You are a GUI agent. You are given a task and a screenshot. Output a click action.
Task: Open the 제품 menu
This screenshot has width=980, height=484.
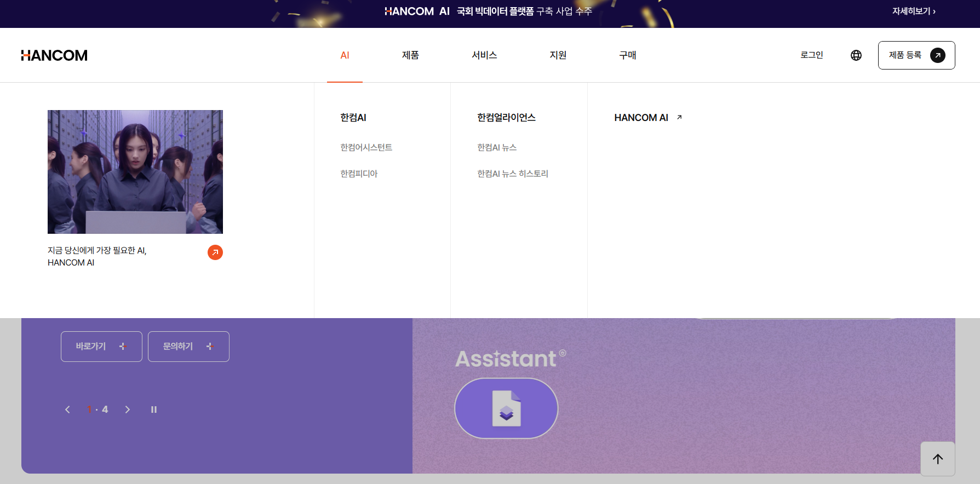(410, 55)
